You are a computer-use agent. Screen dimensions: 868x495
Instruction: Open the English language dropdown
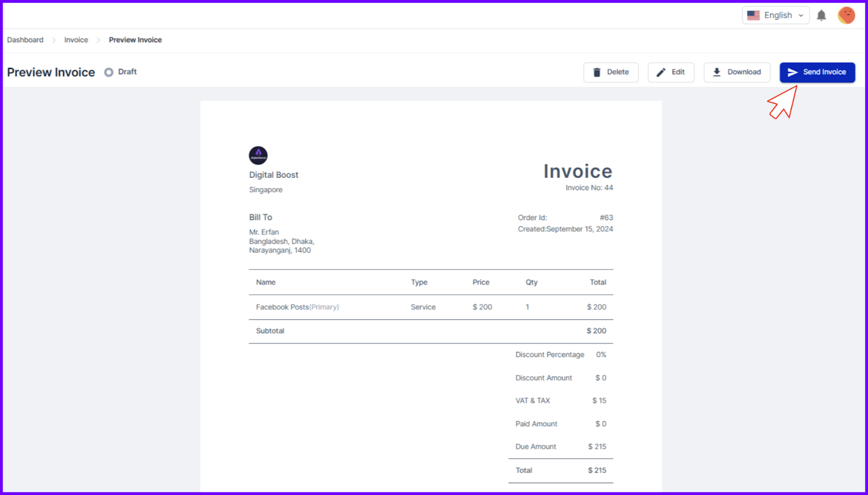point(775,15)
